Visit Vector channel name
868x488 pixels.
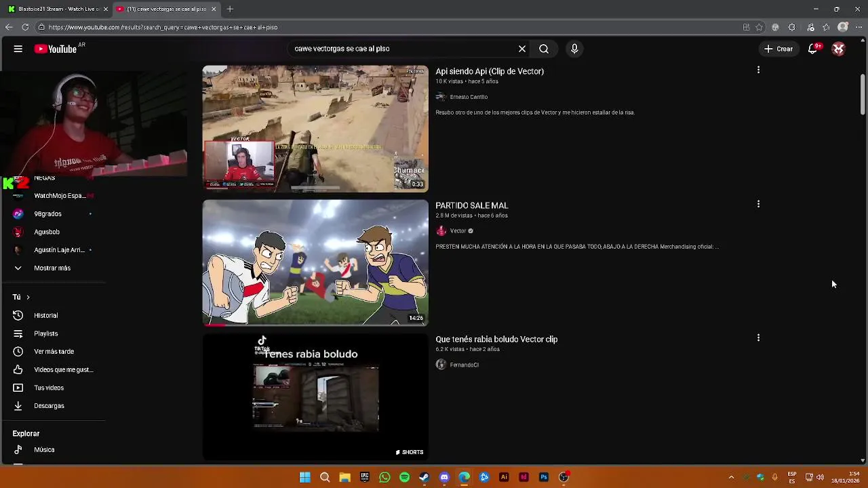[x=458, y=231]
